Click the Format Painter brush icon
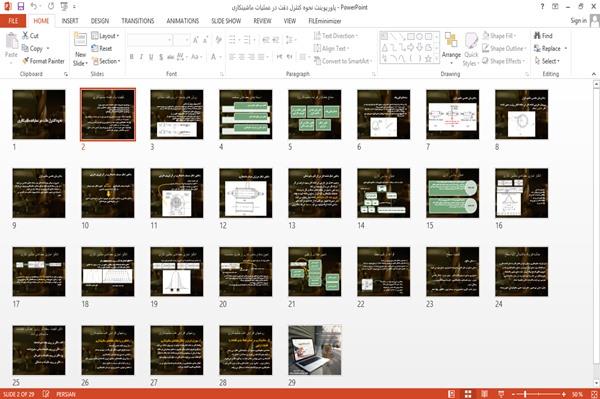Viewport: 600px width, 399px height. click(x=26, y=61)
